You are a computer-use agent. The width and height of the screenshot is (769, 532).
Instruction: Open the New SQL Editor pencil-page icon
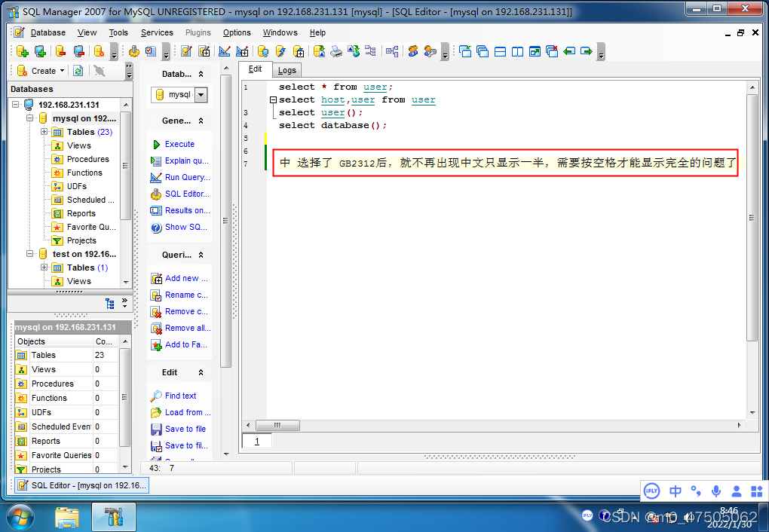[186, 51]
